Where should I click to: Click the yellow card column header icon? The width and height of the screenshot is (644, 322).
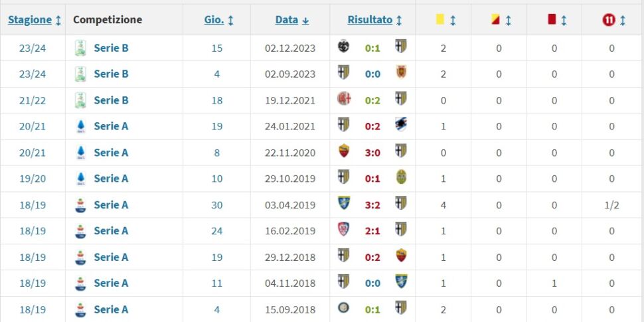440,20
